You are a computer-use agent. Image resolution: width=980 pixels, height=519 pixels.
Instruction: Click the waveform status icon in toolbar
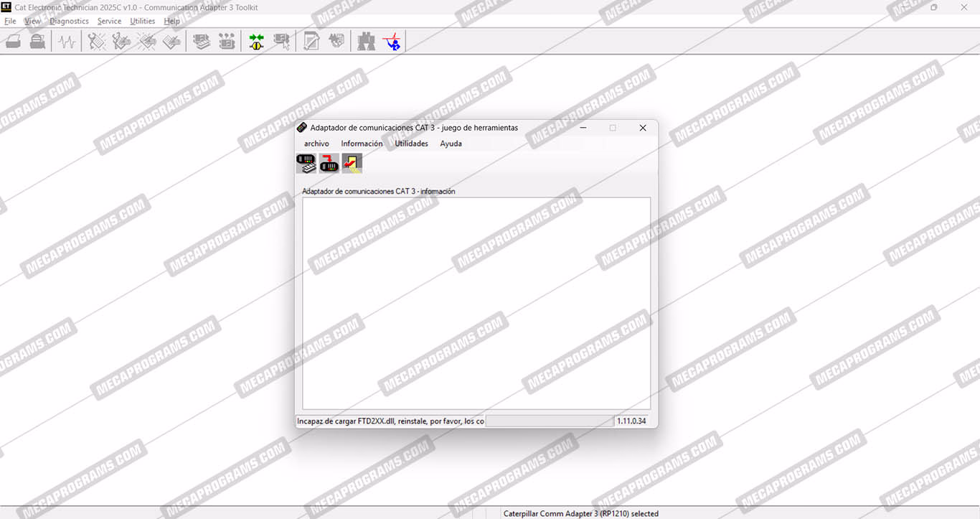[x=67, y=42]
